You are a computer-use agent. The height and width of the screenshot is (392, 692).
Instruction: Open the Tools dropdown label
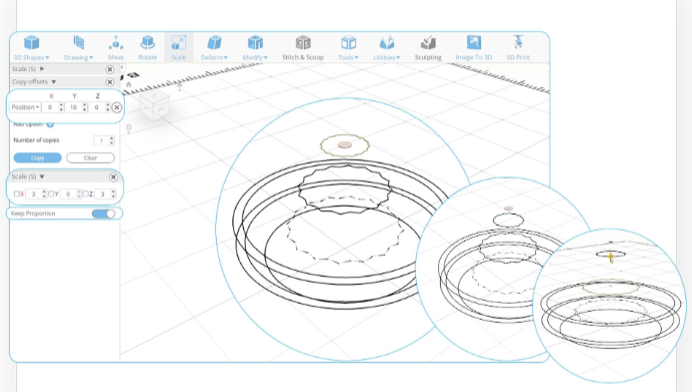348,57
